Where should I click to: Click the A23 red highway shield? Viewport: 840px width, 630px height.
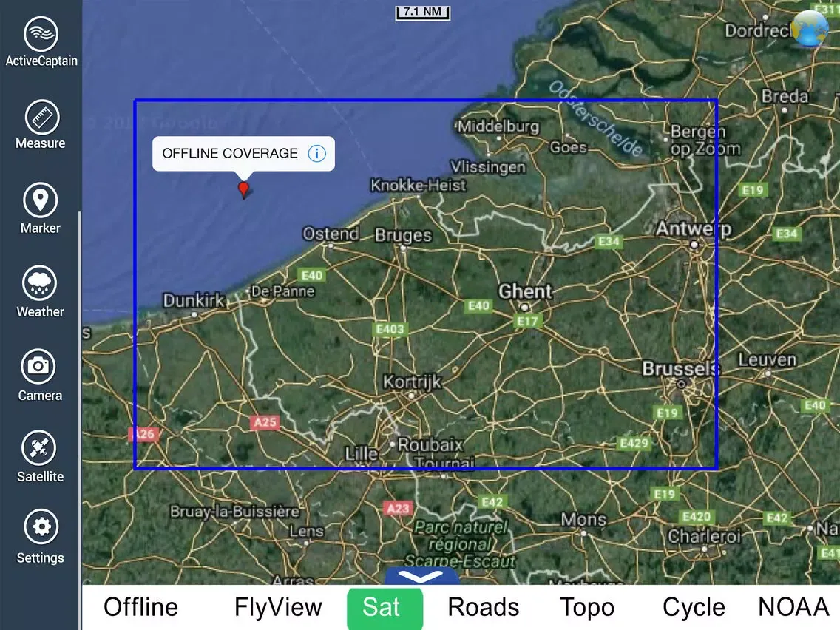[398, 509]
